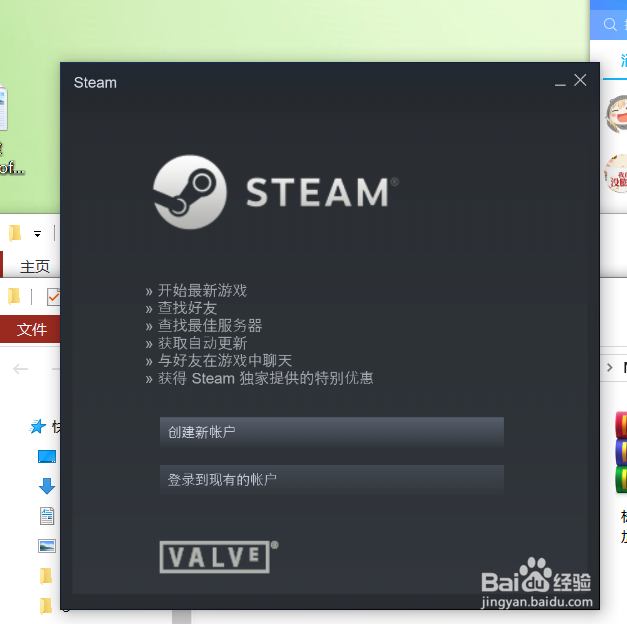Click 登录到现有的帐户 button in Steam

click(331, 480)
